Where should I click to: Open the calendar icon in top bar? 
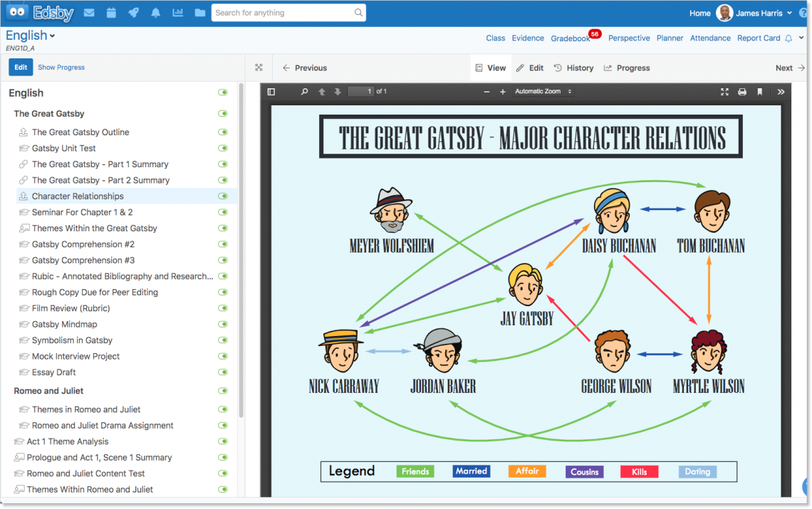110,13
